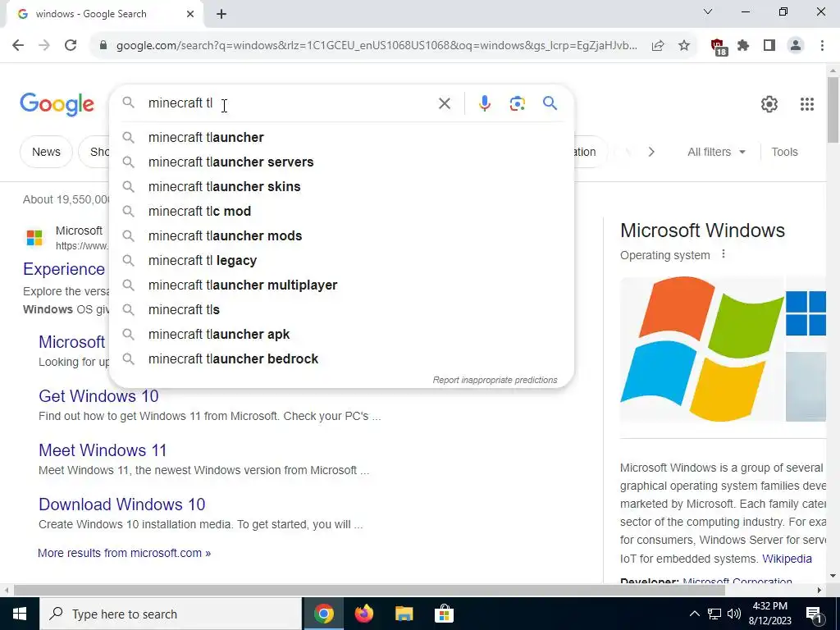
Task: Click the taskbar volume speaker icon
Action: [x=734, y=614]
